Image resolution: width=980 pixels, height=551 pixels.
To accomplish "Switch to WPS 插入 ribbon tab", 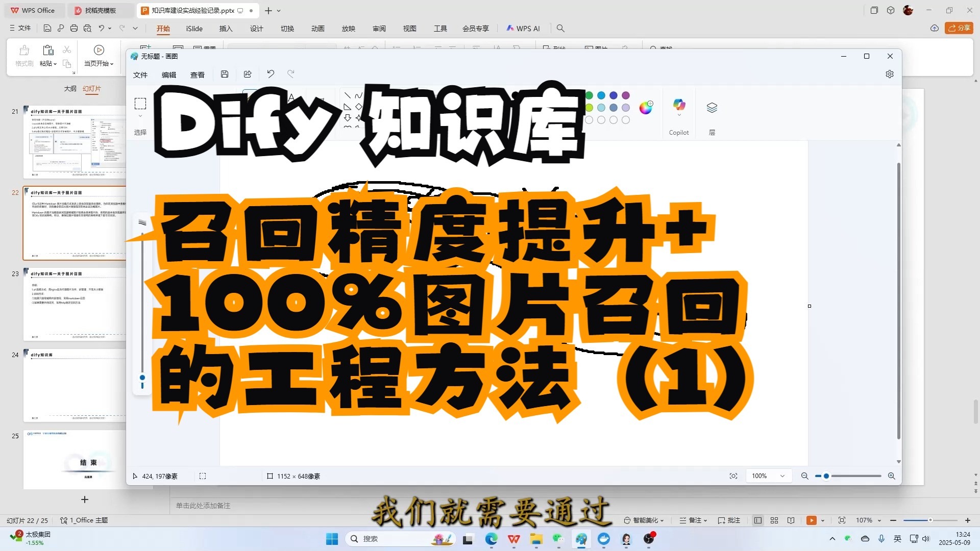I will coord(226,29).
